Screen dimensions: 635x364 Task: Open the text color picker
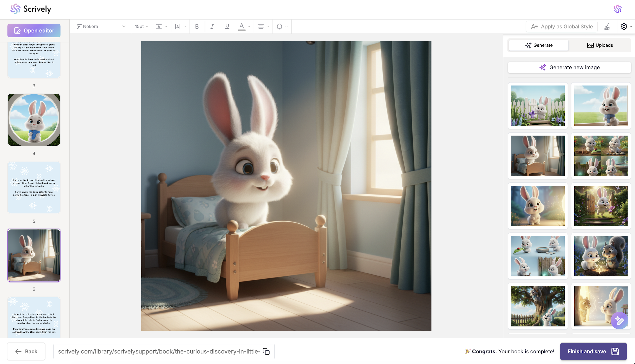[244, 26]
